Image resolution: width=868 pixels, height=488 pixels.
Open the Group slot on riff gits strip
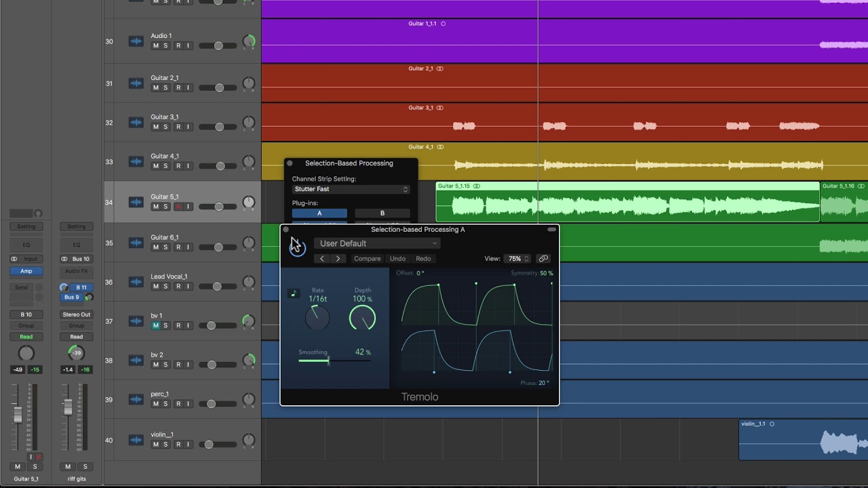[x=77, y=326]
